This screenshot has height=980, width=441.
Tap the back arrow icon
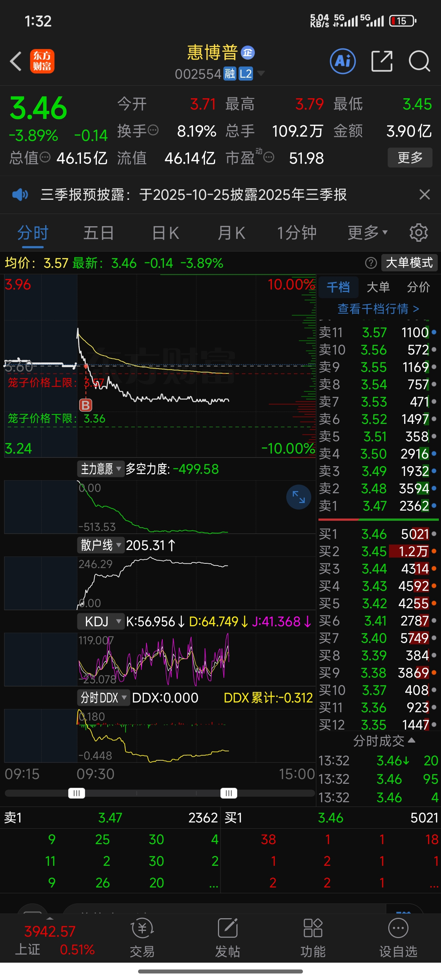coord(16,61)
